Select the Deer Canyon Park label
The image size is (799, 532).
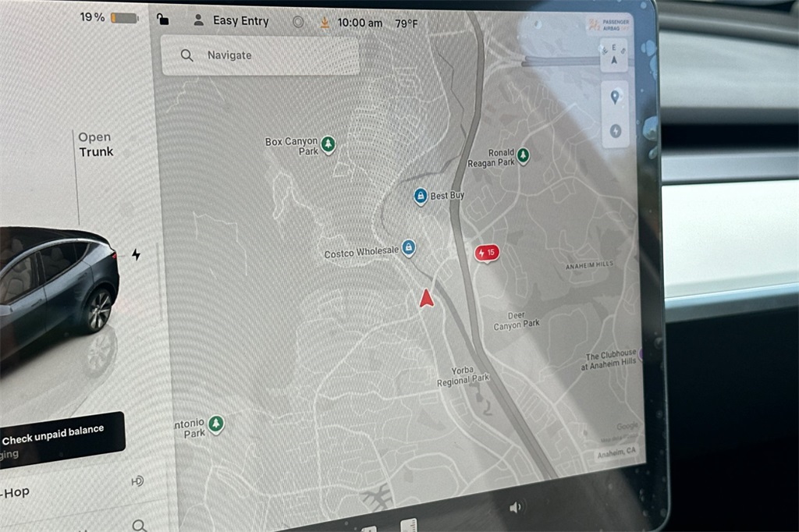click(516, 321)
